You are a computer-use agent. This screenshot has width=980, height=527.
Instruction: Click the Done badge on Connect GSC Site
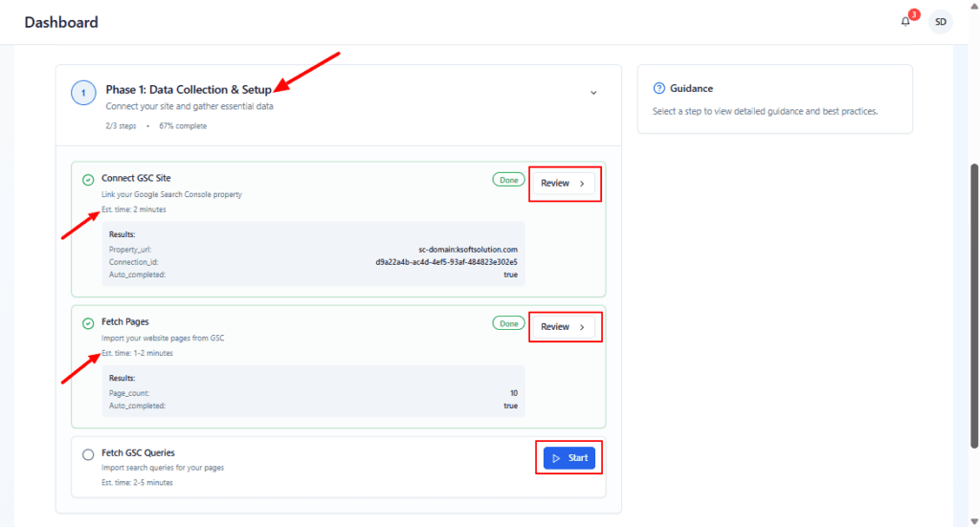[507, 179]
